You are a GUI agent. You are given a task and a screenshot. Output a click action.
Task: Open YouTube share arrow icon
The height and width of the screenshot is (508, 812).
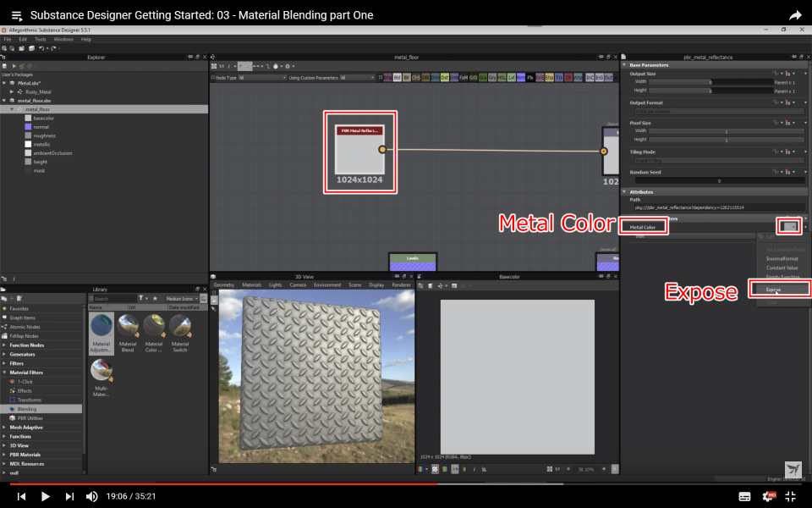point(795,15)
